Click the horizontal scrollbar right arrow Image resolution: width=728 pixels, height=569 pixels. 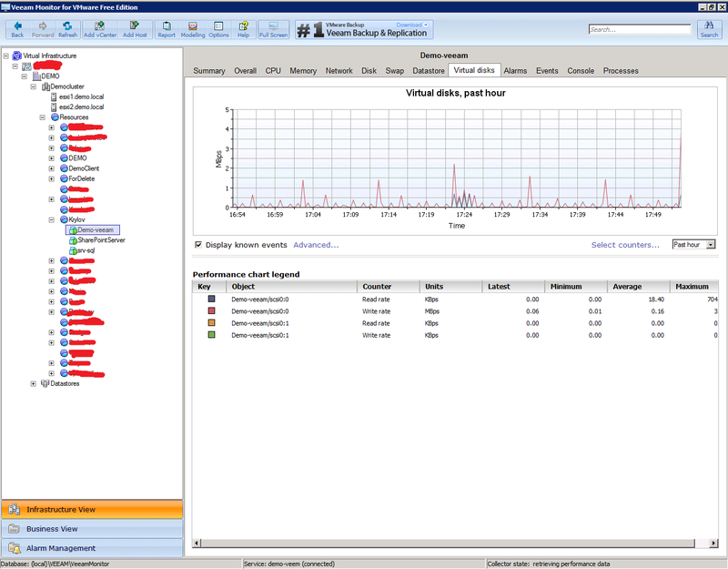pos(713,543)
